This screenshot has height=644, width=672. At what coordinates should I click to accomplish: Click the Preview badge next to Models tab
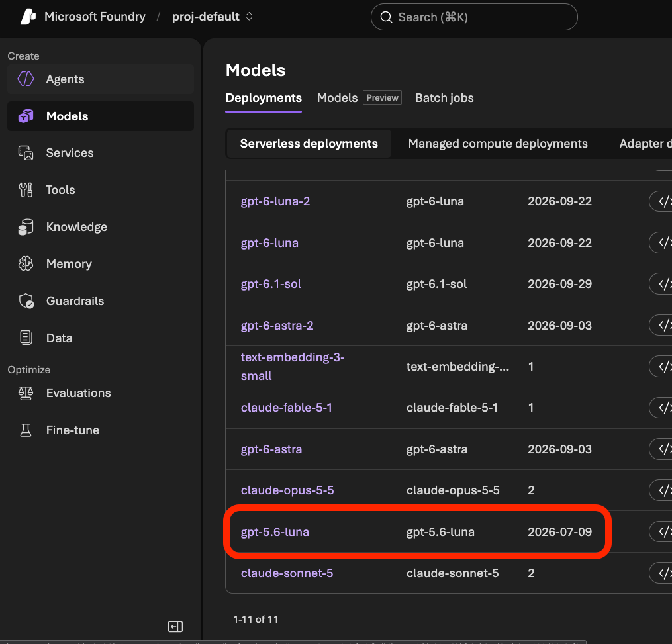tap(382, 98)
